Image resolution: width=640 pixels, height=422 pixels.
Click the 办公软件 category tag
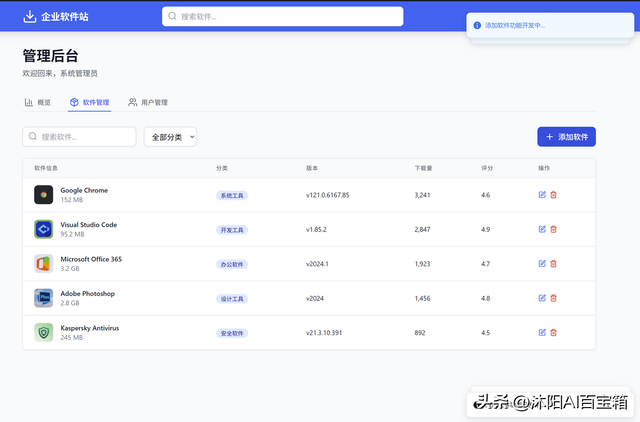232,264
